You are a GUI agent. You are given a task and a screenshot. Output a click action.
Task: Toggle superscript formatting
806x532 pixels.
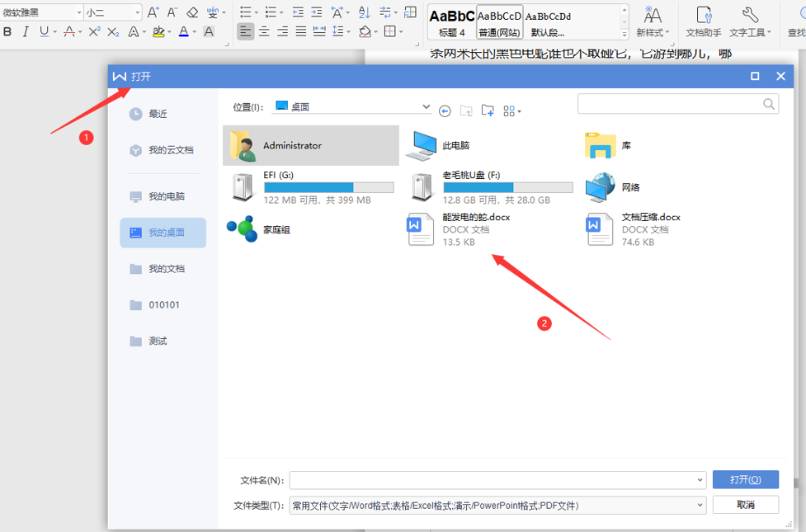click(x=94, y=32)
